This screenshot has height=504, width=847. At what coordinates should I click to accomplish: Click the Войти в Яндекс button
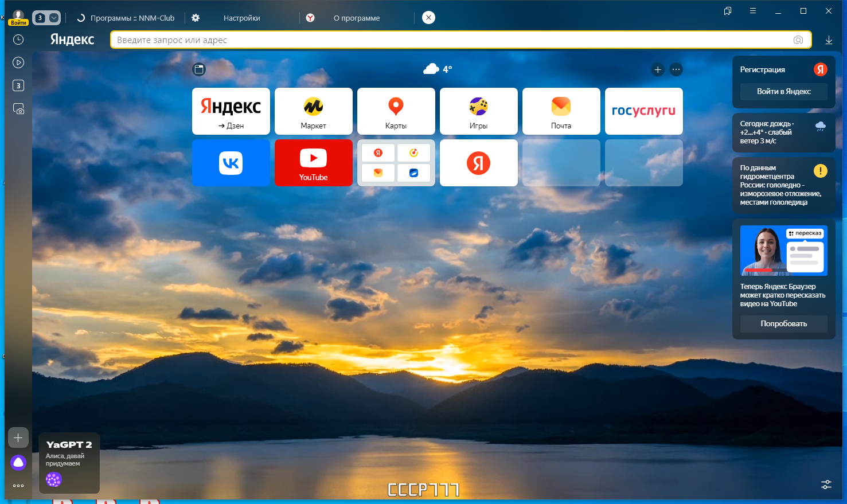[783, 92]
